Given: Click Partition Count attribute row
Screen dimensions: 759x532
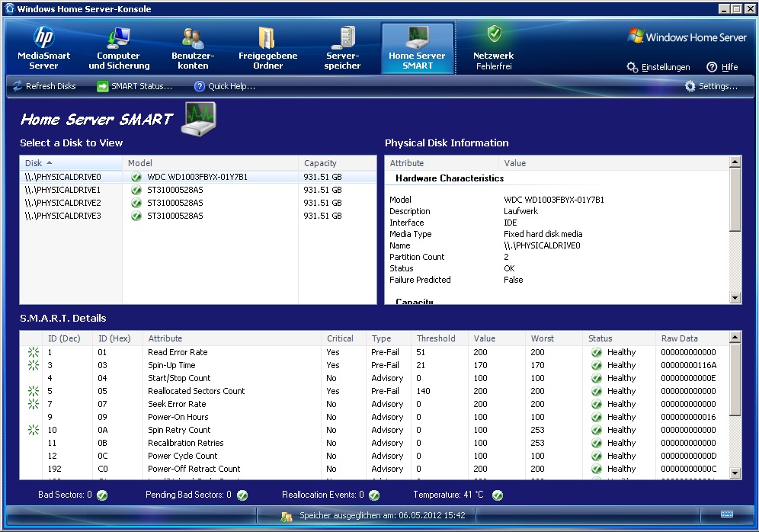Looking at the screenshot, I should click(x=556, y=257).
